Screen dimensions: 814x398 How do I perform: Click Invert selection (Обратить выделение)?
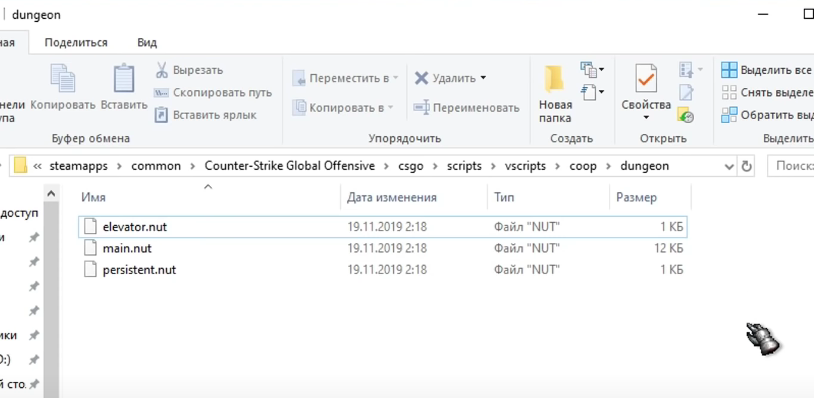767,115
